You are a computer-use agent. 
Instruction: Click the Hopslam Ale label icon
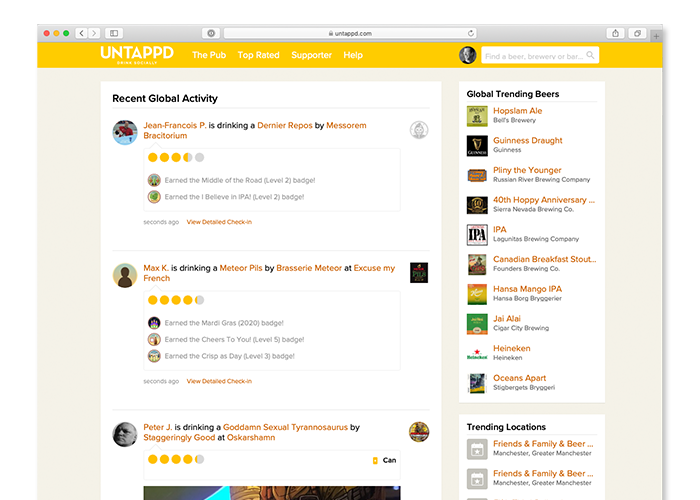pyautogui.click(x=477, y=116)
